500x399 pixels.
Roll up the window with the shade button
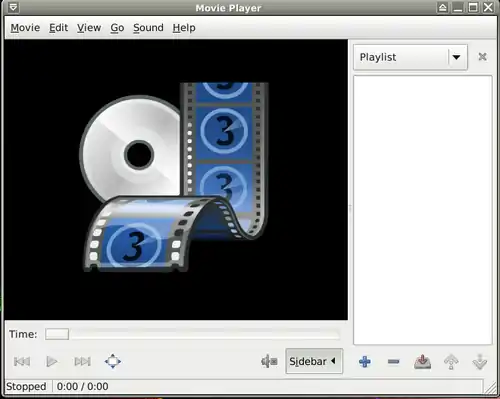point(443,7)
